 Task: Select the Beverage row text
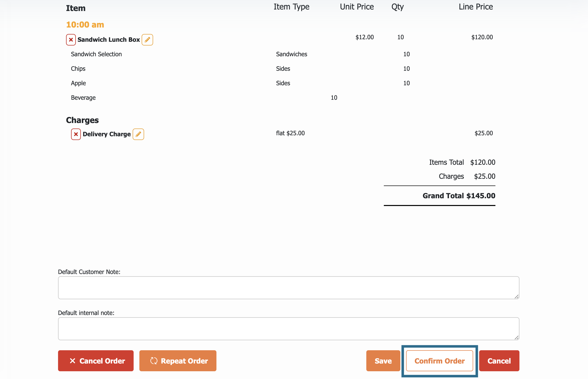coord(83,98)
